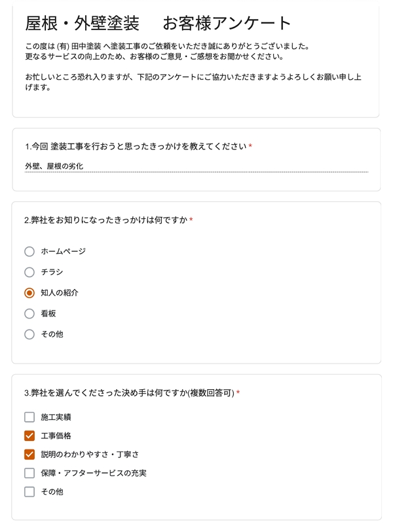Image resolution: width=397 pixels, height=532 pixels.
Task: Enable the 保証・アフターサービスの充実 checkbox
Action: (x=29, y=473)
